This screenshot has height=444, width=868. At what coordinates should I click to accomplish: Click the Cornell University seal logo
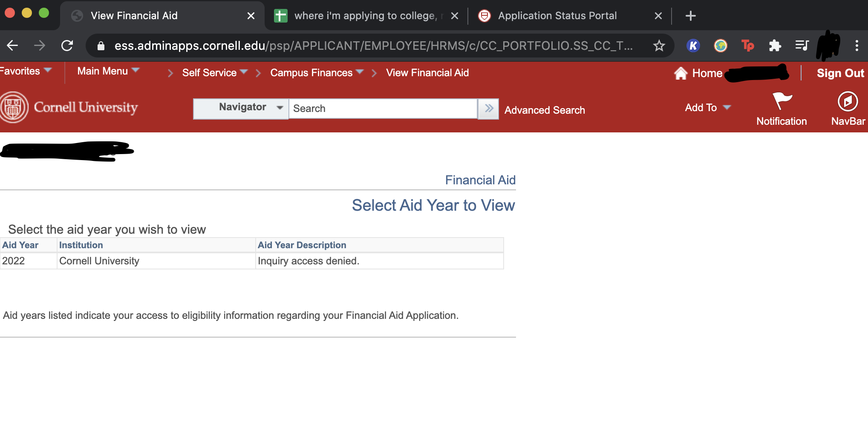pyautogui.click(x=14, y=107)
